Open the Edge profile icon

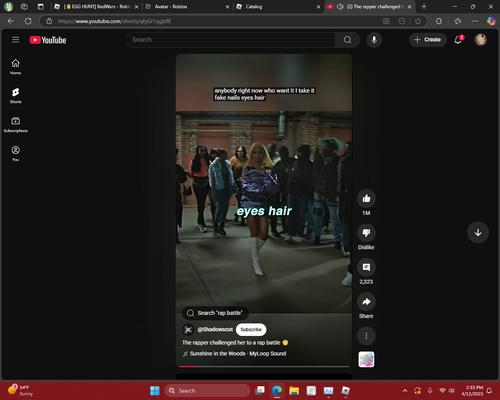click(8, 7)
